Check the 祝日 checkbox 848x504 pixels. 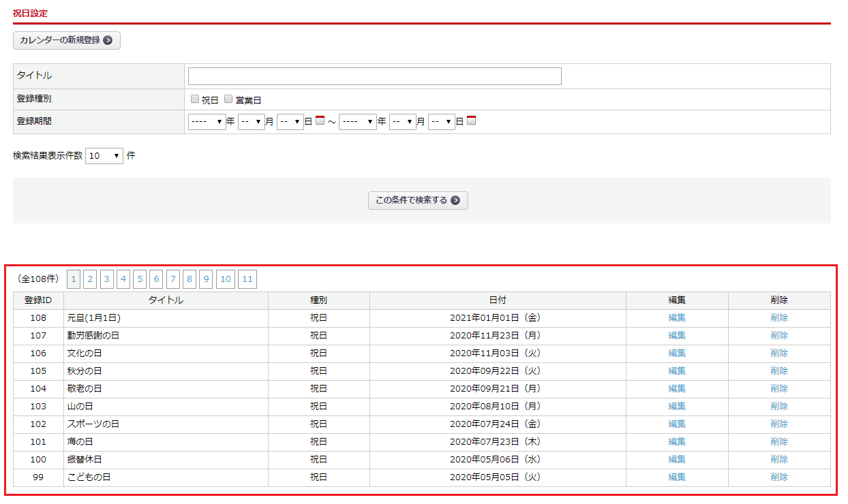coord(195,99)
